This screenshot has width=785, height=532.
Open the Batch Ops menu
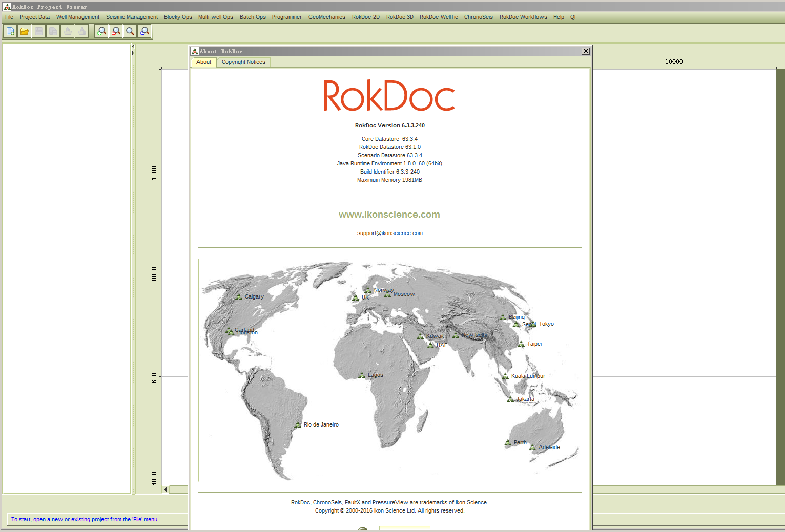click(x=253, y=17)
